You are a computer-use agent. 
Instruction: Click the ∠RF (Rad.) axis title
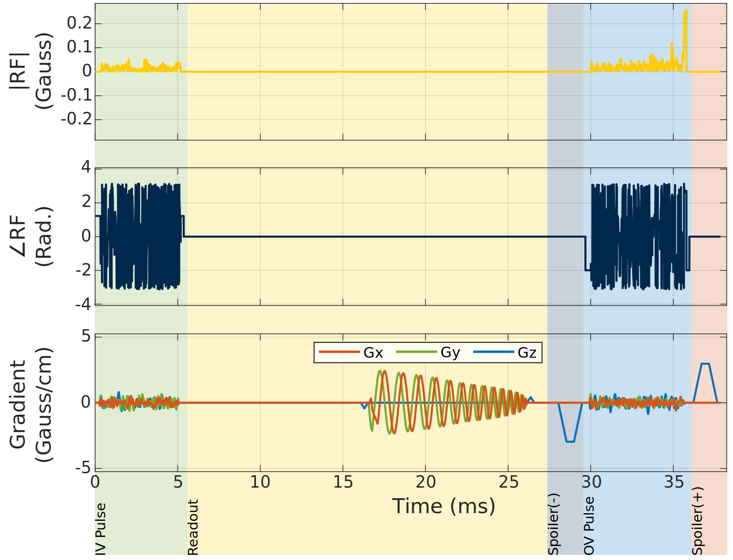tap(31, 236)
